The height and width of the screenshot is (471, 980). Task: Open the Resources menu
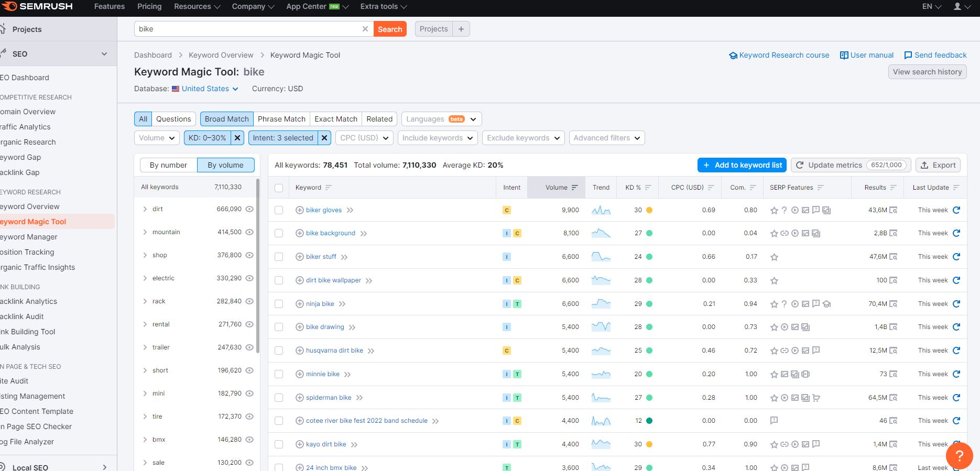click(197, 6)
